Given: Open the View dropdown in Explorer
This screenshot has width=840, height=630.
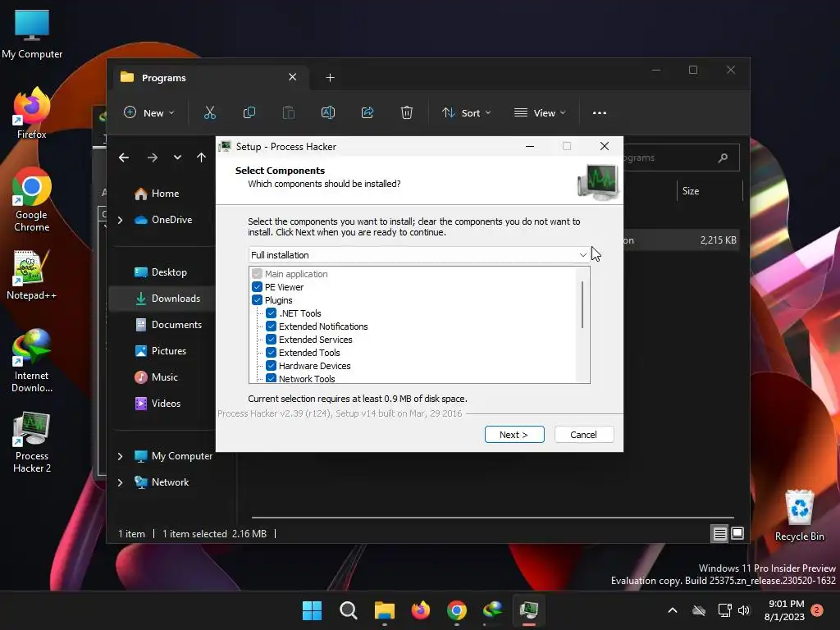Looking at the screenshot, I should [x=540, y=113].
